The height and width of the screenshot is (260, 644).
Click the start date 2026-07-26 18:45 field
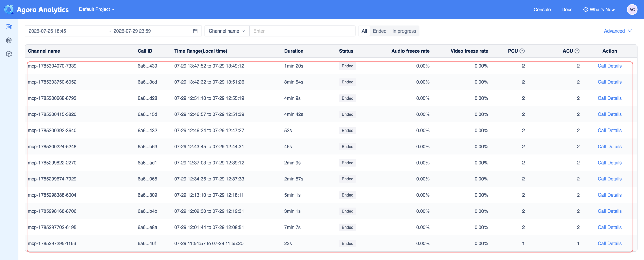(x=47, y=31)
